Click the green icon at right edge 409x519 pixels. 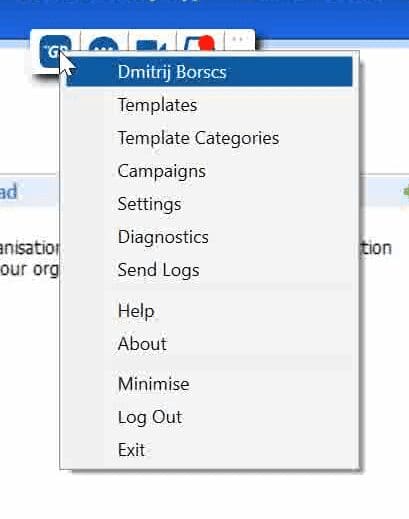pos(406,192)
